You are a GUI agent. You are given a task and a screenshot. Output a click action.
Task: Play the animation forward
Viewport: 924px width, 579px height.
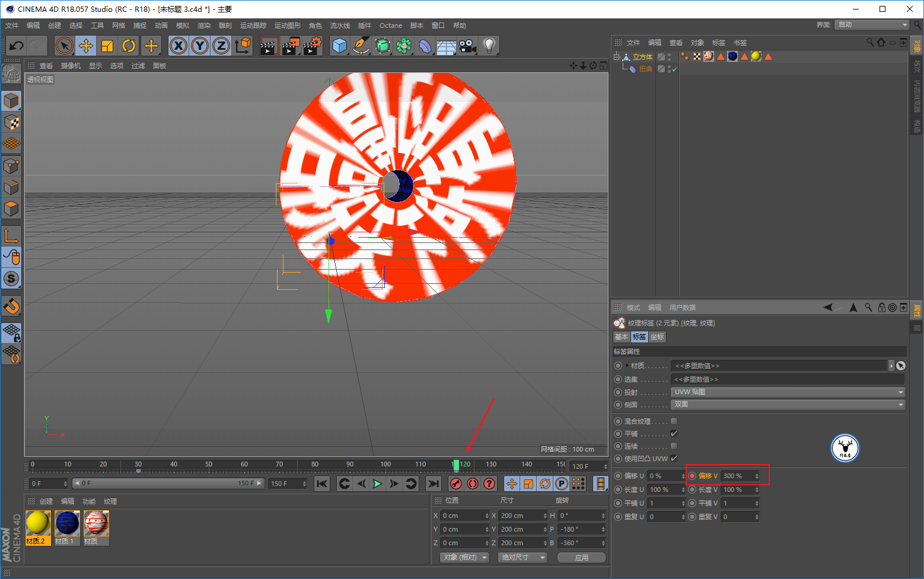(x=377, y=484)
